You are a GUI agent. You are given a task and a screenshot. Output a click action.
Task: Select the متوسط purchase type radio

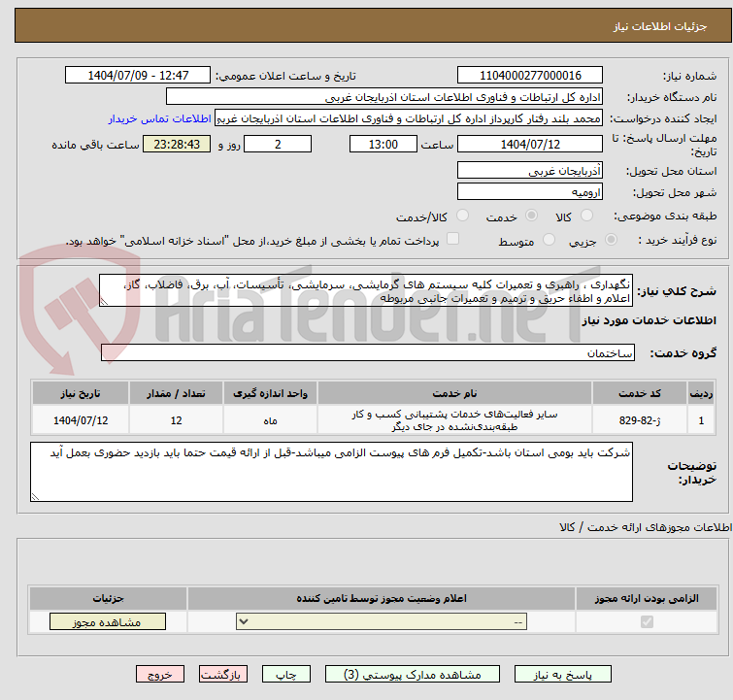(x=549, y=240)
